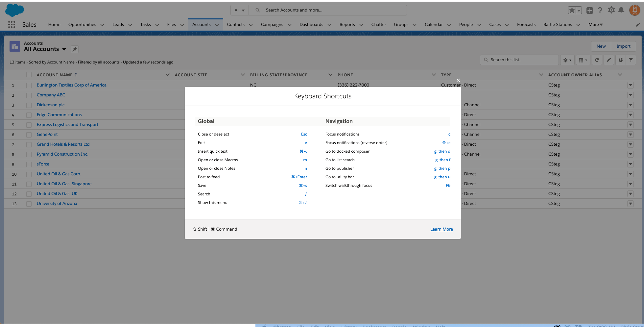Select the header checkbox to select all accounts
This screenshot has height=327, width=644.
(x=29, y=74)
